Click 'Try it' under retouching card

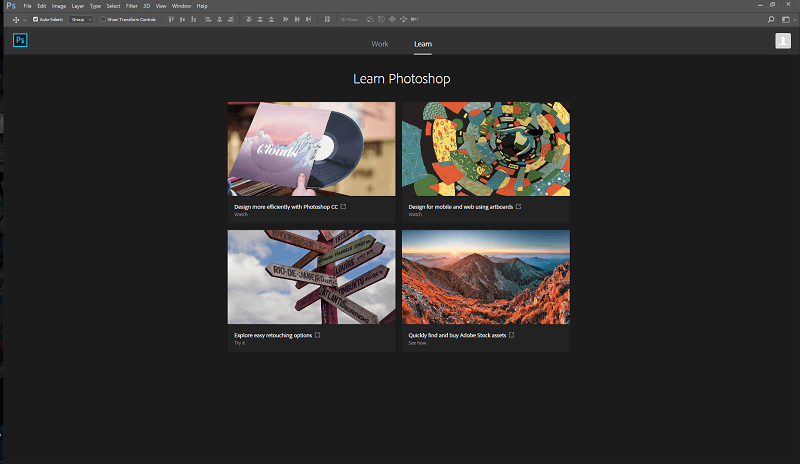(x=240, y=343)
